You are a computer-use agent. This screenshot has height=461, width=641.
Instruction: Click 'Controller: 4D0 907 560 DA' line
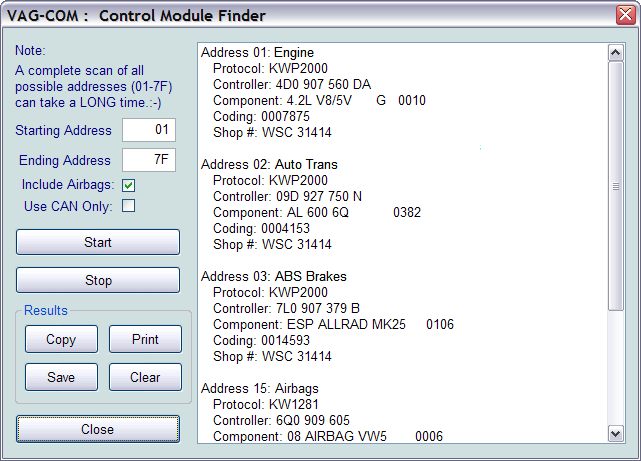292,85
